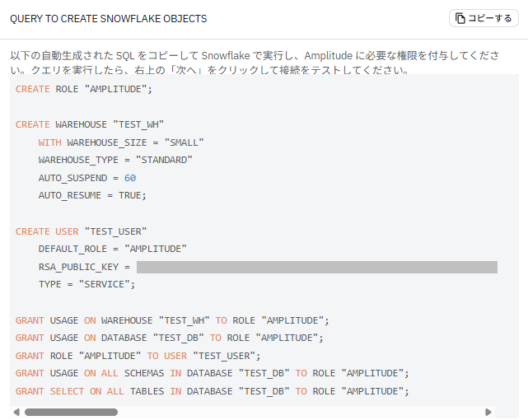The width and height of the screenshot is (528, 420).
Task: Click the line DEFAULT_ROLE = "AMPLITUDE"
Action: click(112, 249)
